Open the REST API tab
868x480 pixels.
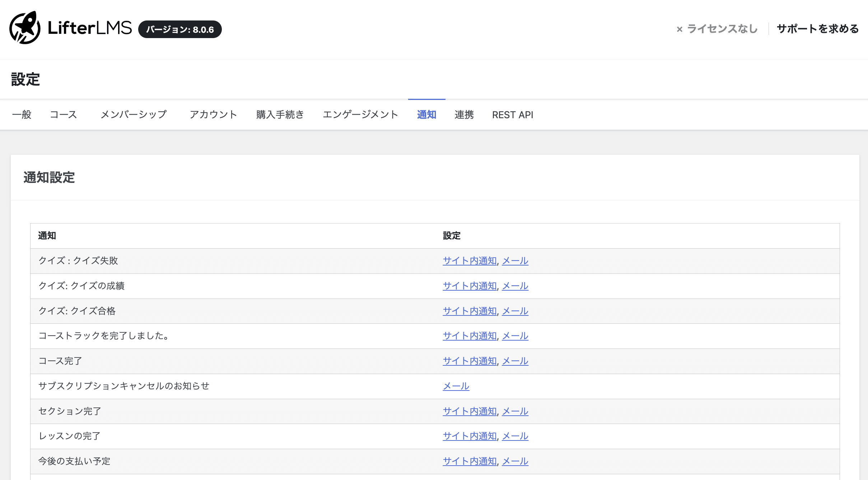point(512,115)
